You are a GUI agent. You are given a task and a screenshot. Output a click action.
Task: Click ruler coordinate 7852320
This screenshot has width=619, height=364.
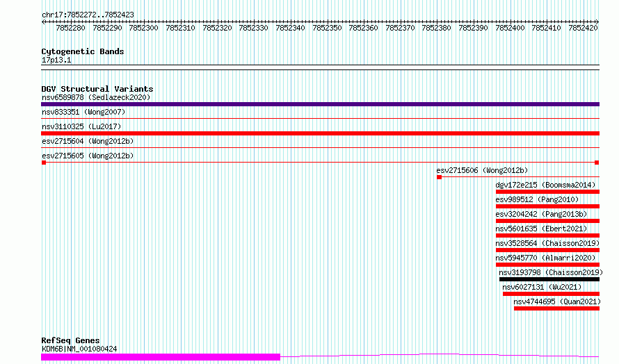pos(217,28)
